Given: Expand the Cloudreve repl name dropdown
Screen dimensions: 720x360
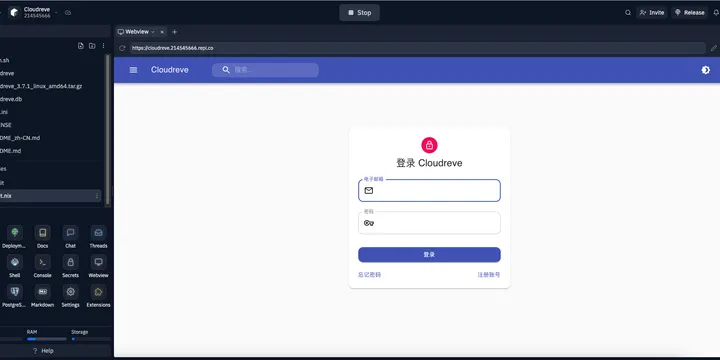Looking at the screenshot, I should (x=56, y=13).
